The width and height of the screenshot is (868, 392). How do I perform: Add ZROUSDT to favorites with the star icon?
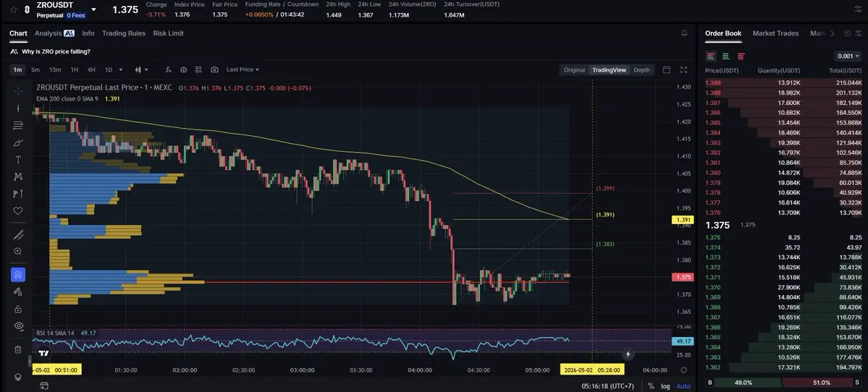point(13,10)
